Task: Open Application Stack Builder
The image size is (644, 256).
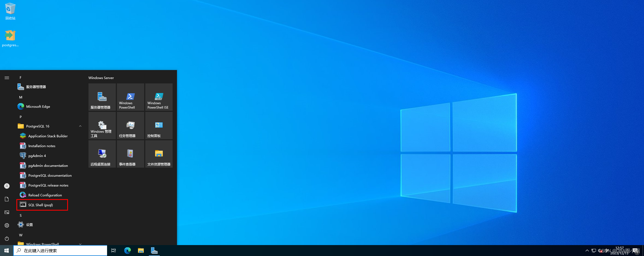Action: [x=49, y=136]
